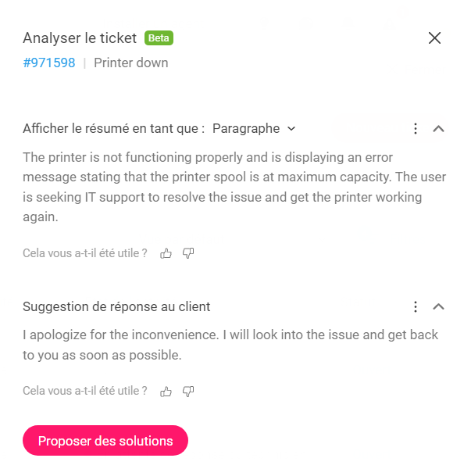Image resolution: width=471 pixels, height=476 pixels.
Task: Dislike the suggested customer reply
Action: [x=188, y=392]
